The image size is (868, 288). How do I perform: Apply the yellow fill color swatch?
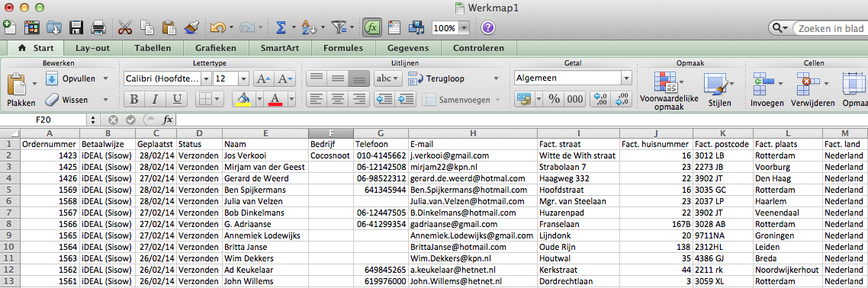coord(243,100)
